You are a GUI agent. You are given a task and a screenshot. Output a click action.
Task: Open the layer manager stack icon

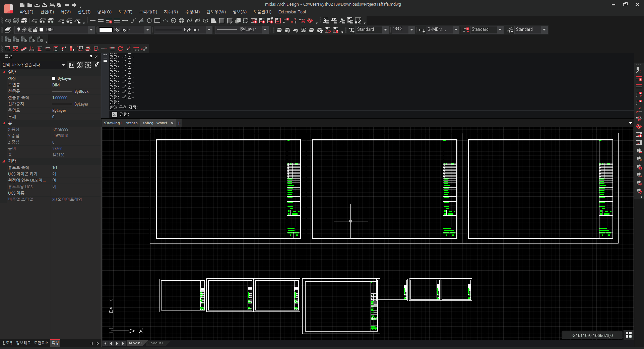[x=8, y=30]
